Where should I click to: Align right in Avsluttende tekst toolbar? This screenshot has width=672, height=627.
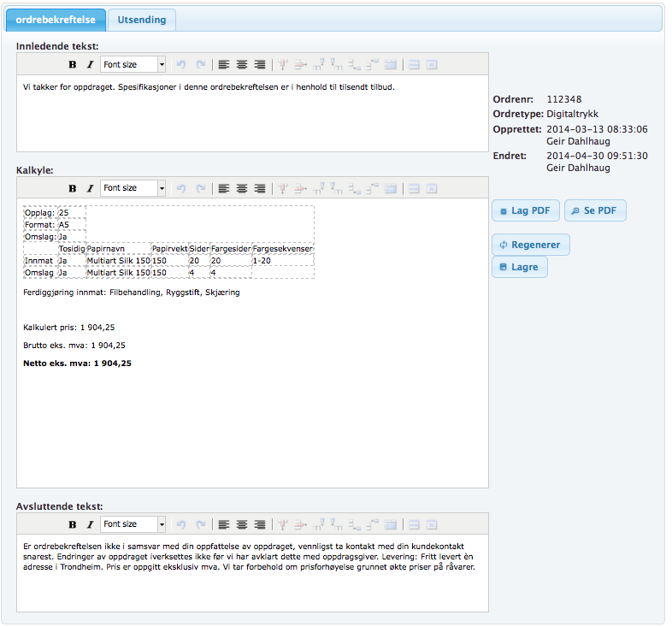[260, 524]
